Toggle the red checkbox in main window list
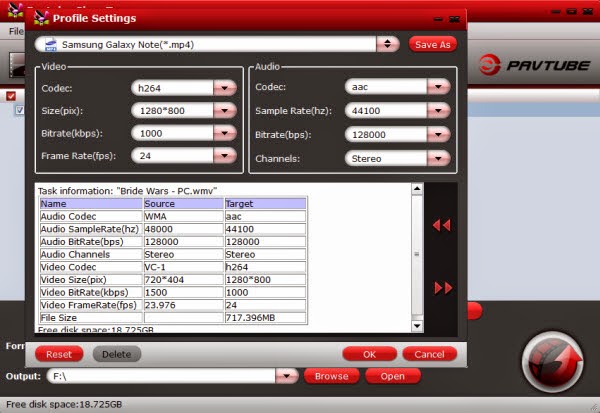 (x=11, y=96)
